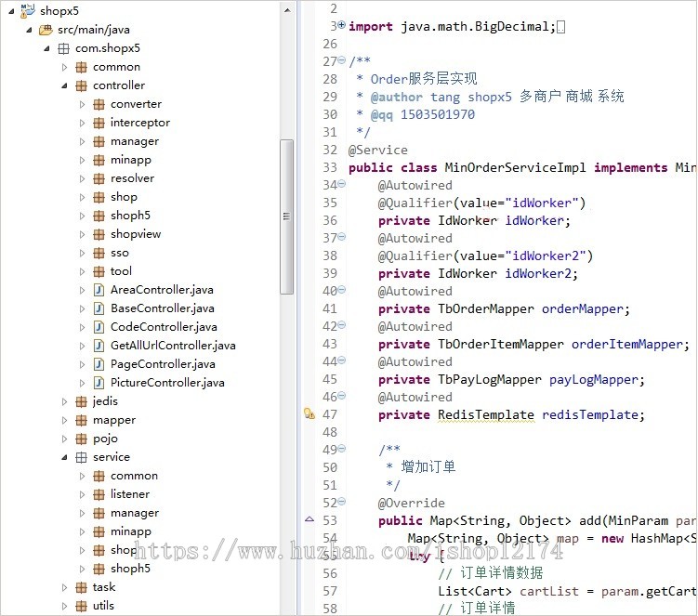Click the resolver package icon

point(99,178)
